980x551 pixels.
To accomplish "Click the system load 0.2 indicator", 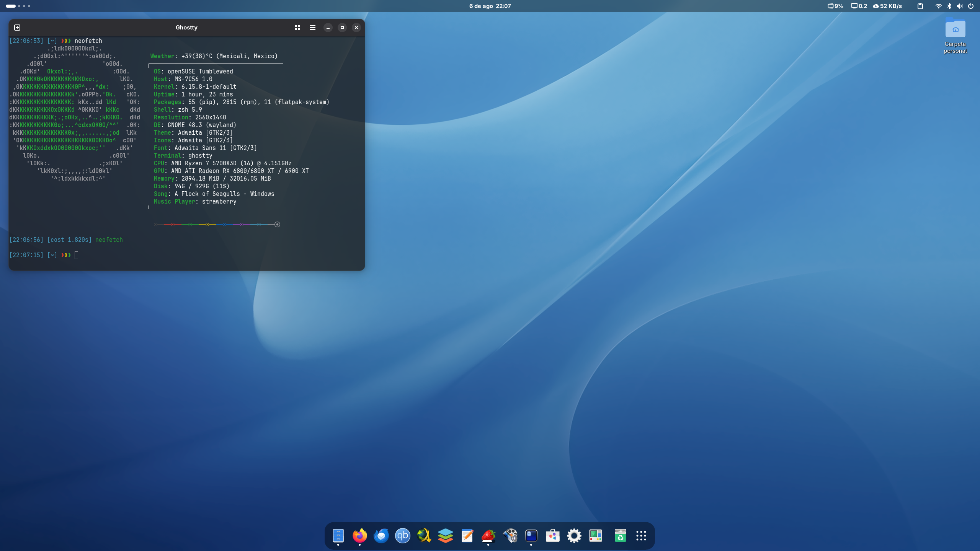I will (x=859, y=6).
